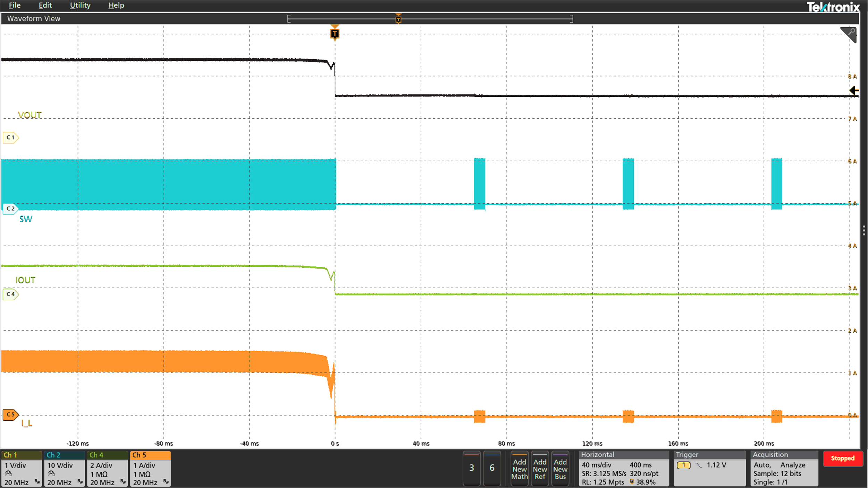
Task: Open the Trigger settings badge
Action: tap(709, 469)
